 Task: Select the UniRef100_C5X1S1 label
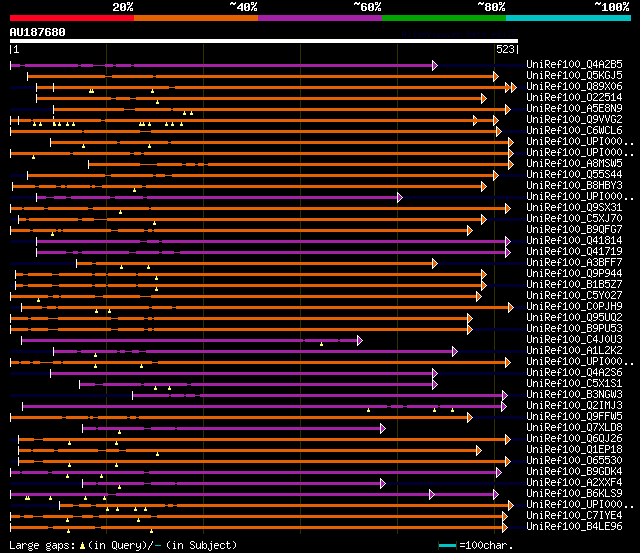(x=574, y=384)
